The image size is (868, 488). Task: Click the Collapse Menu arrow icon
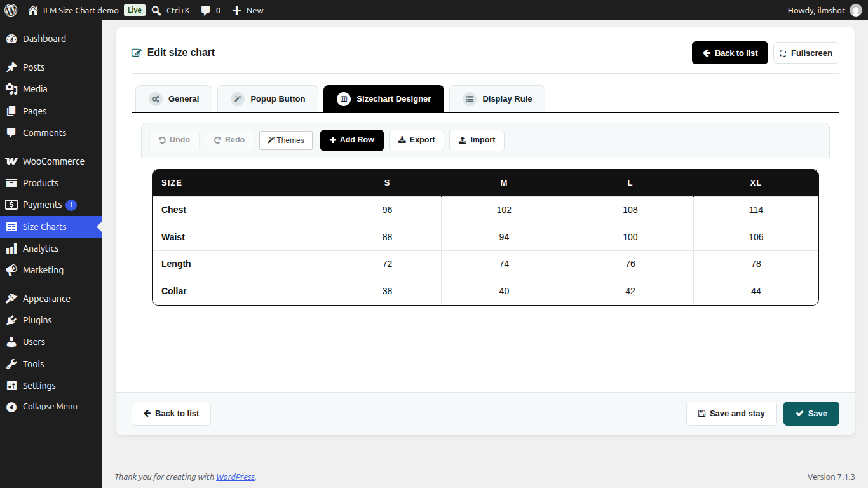coord(11,407)
